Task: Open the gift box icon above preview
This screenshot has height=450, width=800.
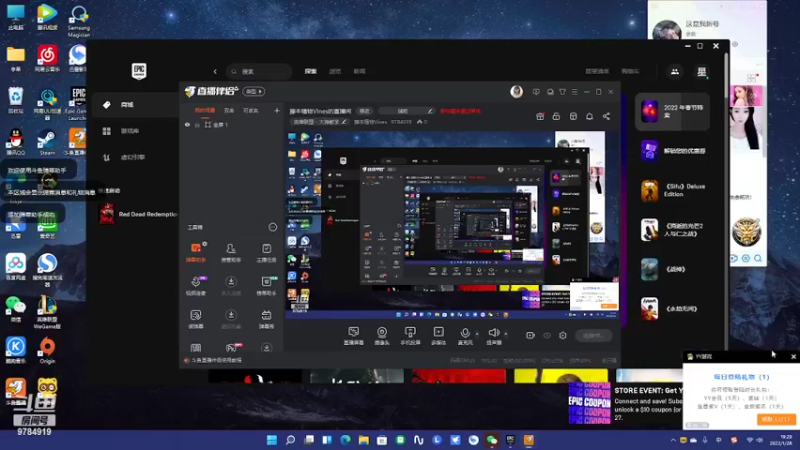Action: tap(540, 116)
